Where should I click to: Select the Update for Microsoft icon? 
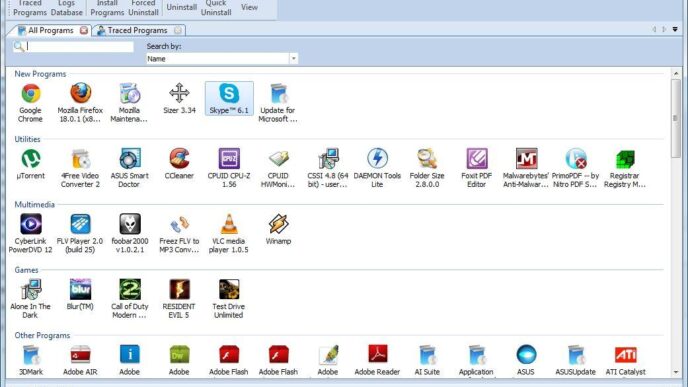tap(278, 93)
